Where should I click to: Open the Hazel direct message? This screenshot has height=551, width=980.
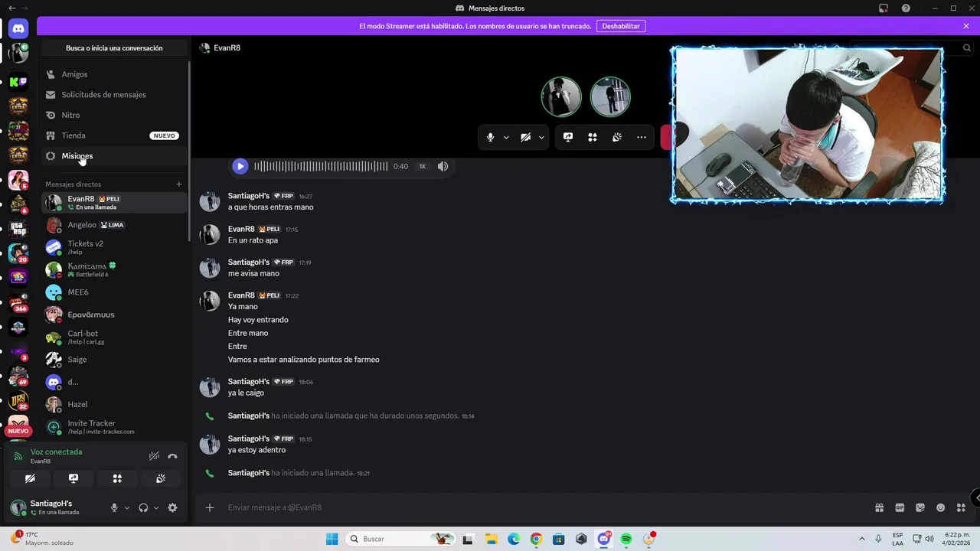pos(113,404)
